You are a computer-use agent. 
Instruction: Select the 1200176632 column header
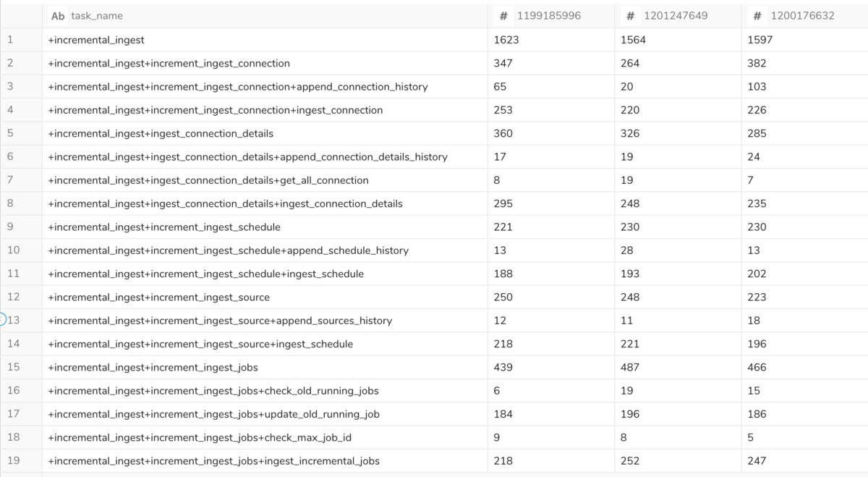click(805, 16)
